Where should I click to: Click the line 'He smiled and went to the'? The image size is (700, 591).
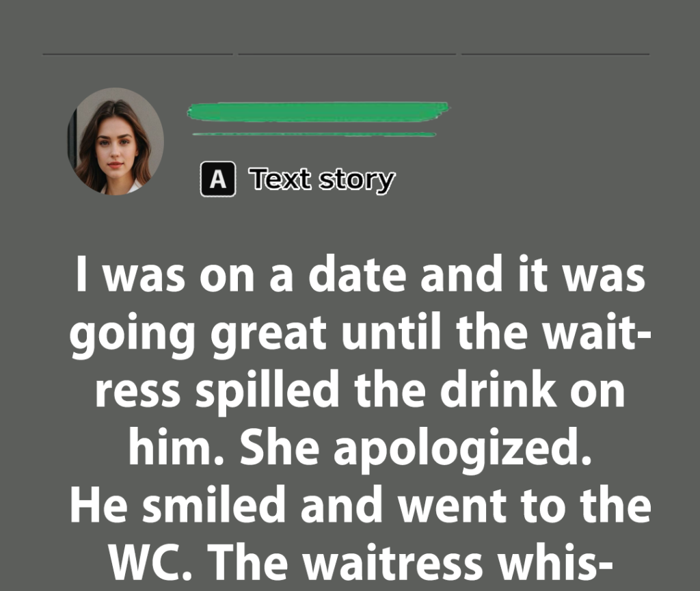tap(360, 505)
